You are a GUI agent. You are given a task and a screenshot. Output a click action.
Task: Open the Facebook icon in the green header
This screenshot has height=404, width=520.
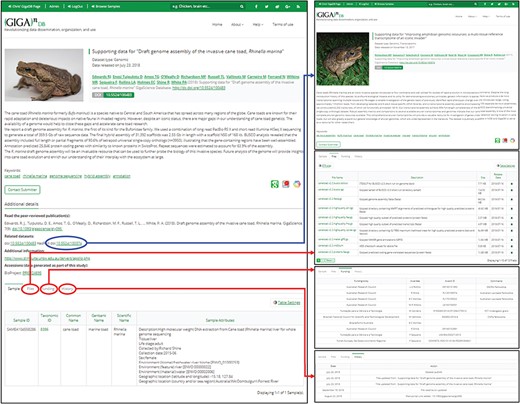click(x=256, y=6)
